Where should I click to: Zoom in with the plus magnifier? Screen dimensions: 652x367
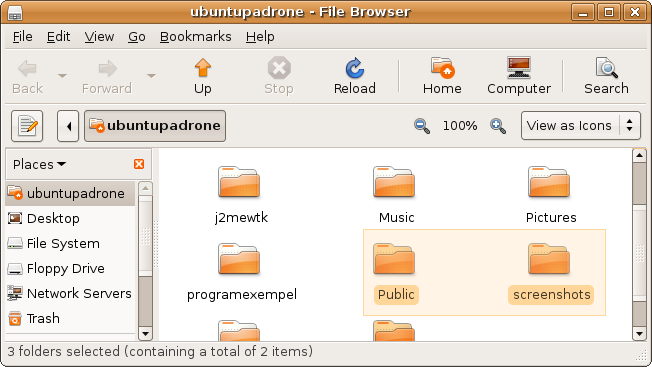coord(498,126)
